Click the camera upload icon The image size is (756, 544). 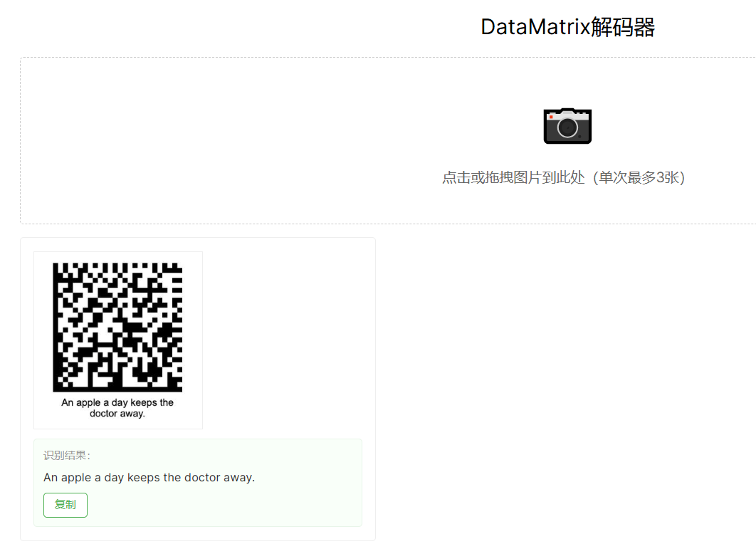567,126
